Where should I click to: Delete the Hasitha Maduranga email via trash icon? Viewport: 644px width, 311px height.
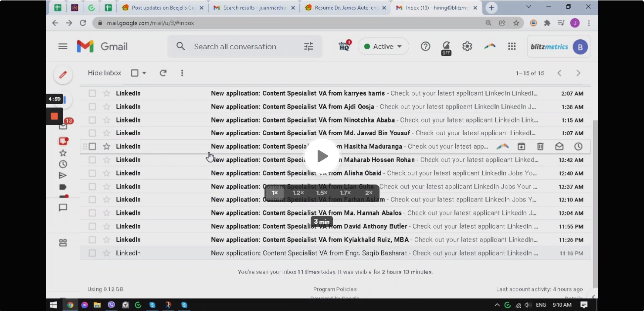tap(540, 147)
